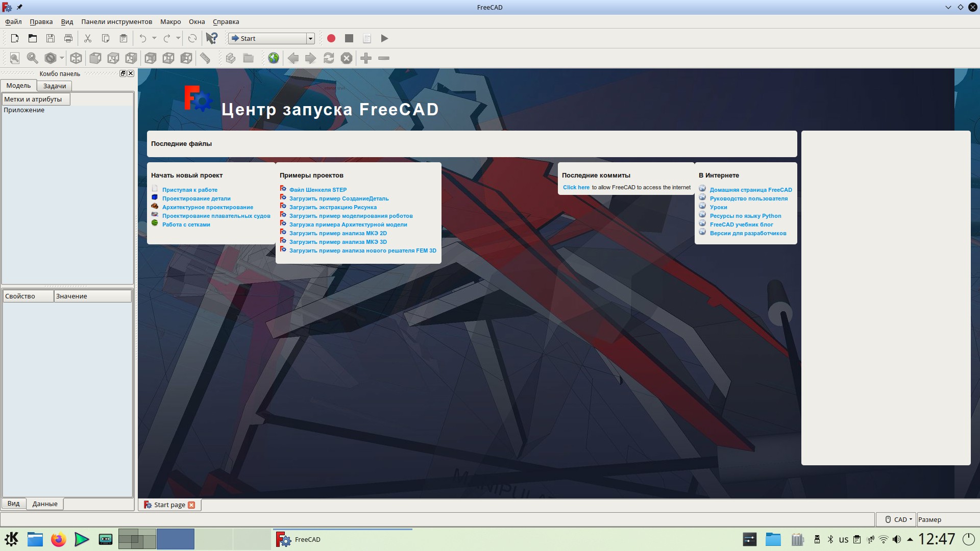980x551 pixels.
Task: Click the measure distance ruler icon
Action: click(205, 58)
